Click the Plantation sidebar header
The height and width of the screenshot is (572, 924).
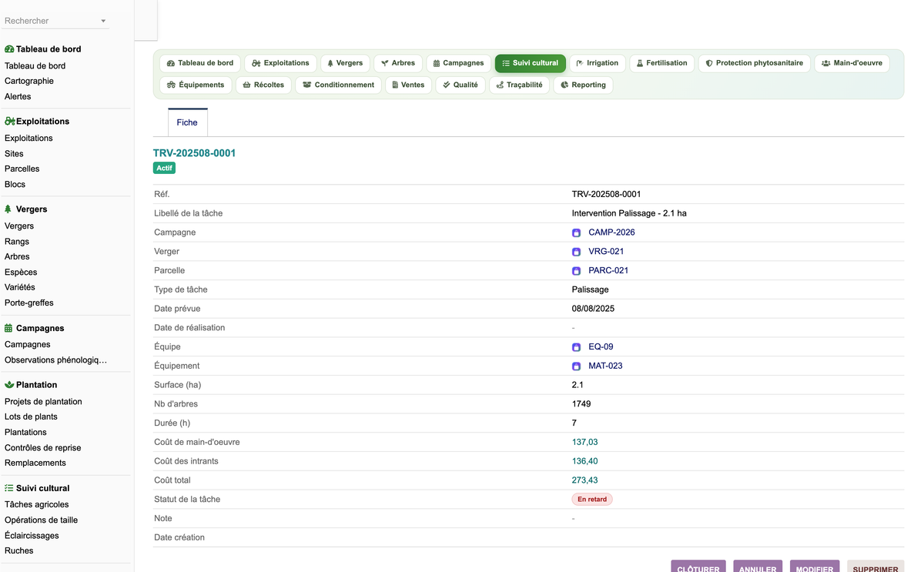[31, 385]
